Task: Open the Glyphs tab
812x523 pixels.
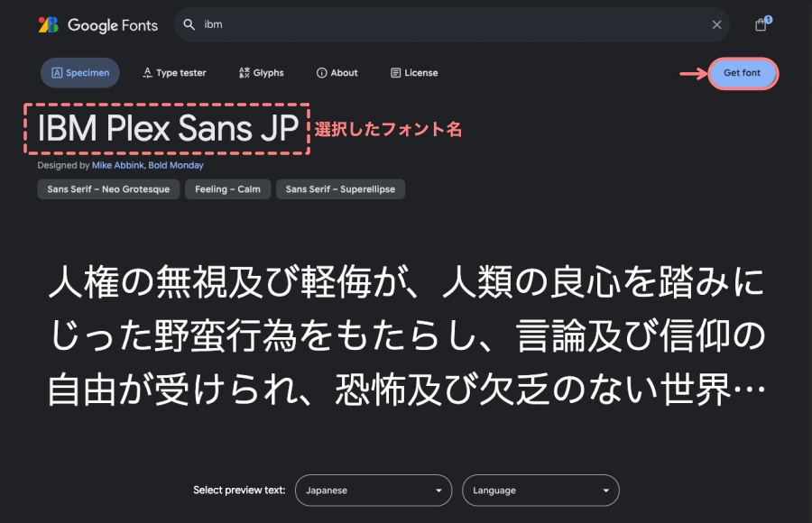Action: tap(262, 72)
